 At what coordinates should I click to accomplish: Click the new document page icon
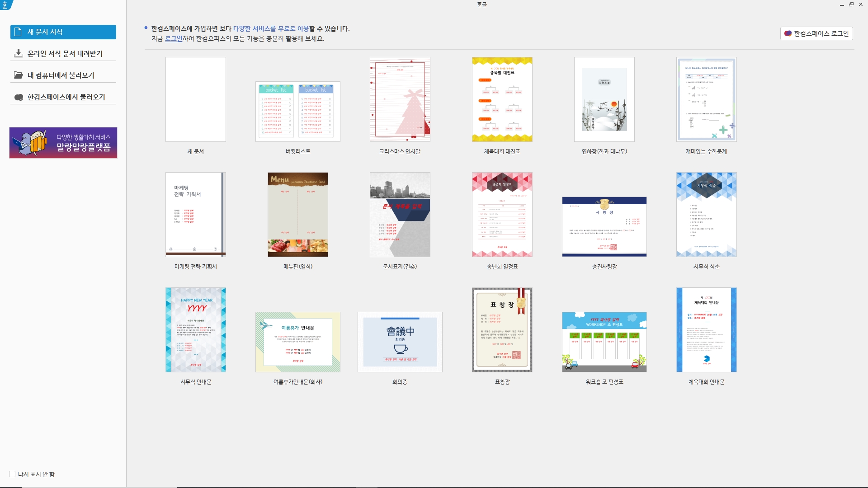coord(18,32)
